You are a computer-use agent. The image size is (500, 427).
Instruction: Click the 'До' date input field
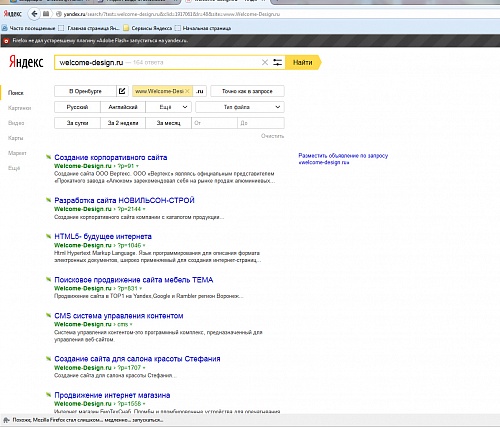261,123
